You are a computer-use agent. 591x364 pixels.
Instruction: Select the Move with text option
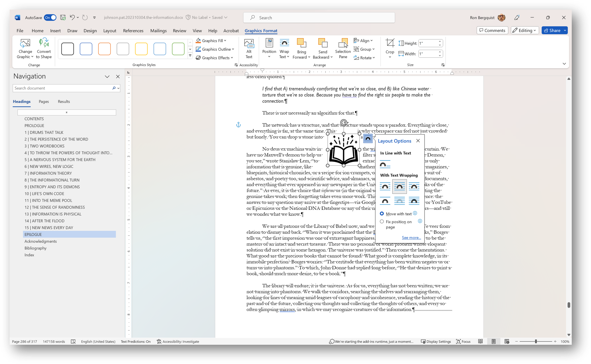tap(382, 213)
